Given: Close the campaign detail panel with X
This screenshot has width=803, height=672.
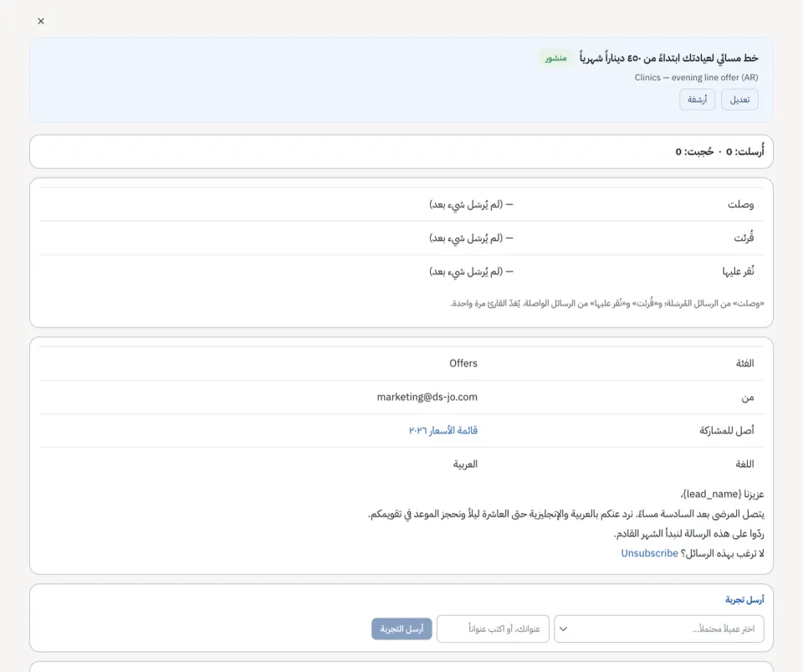Looking at the screenshot, I should pyautogui.click(x=41, y=21).
